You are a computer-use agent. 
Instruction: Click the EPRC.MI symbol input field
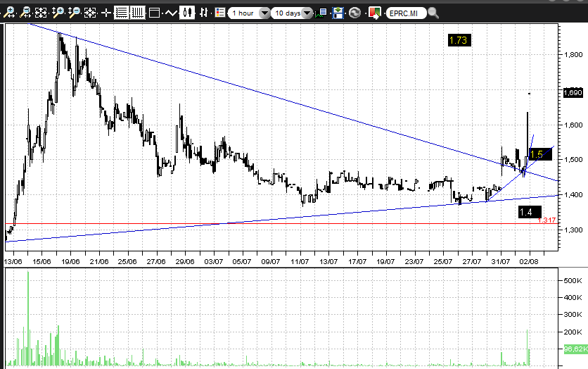click(406, 13)
